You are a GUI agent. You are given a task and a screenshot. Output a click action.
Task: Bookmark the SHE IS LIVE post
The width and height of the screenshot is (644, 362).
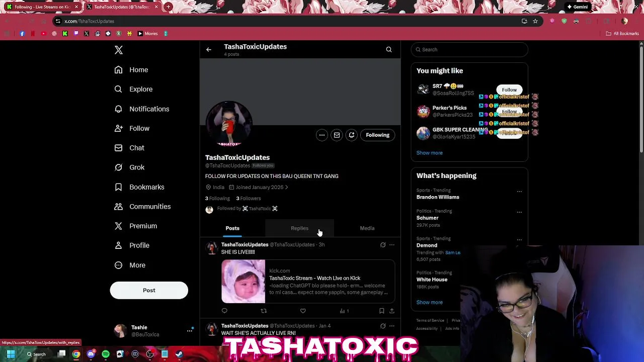[381, 311]
